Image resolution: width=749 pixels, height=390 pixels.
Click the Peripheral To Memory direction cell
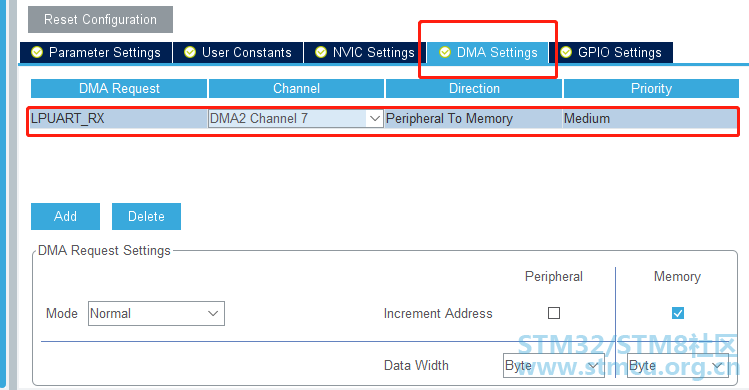(474, 119)
